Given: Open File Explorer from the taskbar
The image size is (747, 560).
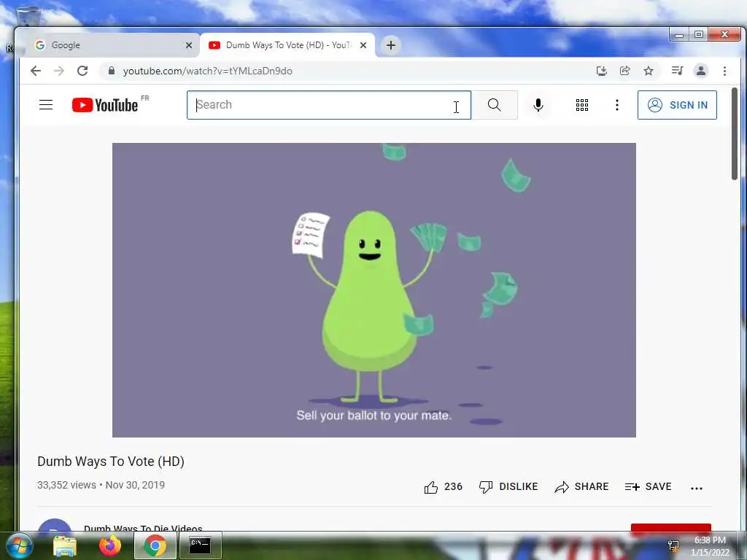Looking at the screenshot, I should click(65, 545).
